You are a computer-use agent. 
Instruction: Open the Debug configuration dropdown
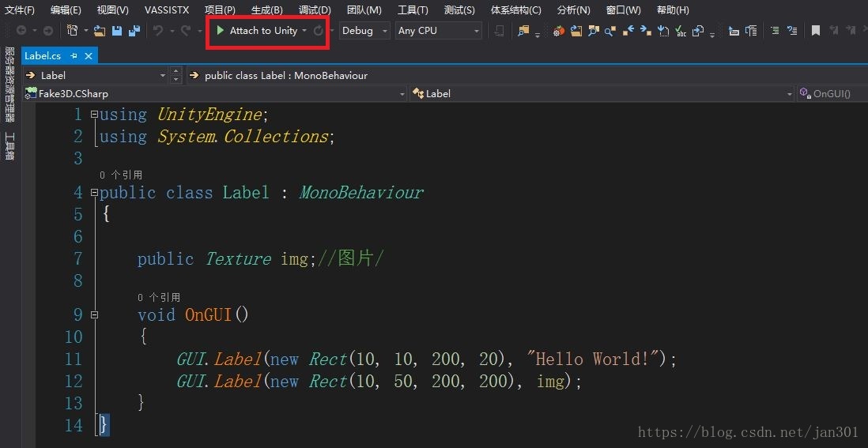tap(385, 31)
